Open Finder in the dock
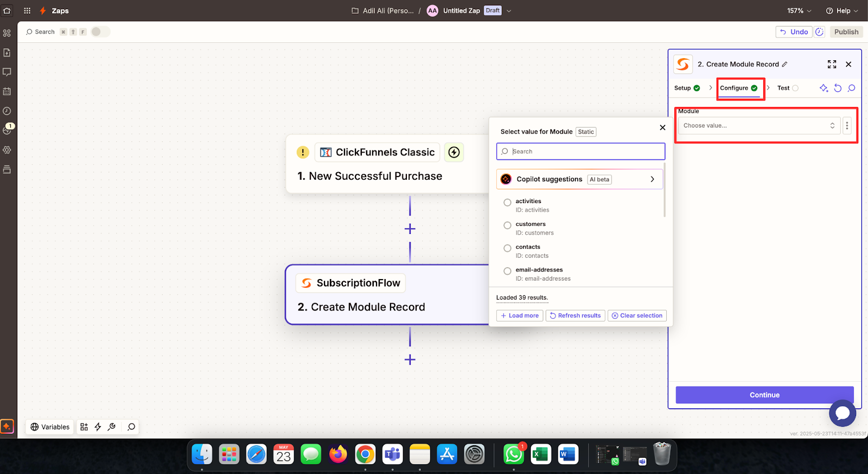The image size is (868, 474). coord(202,454)
